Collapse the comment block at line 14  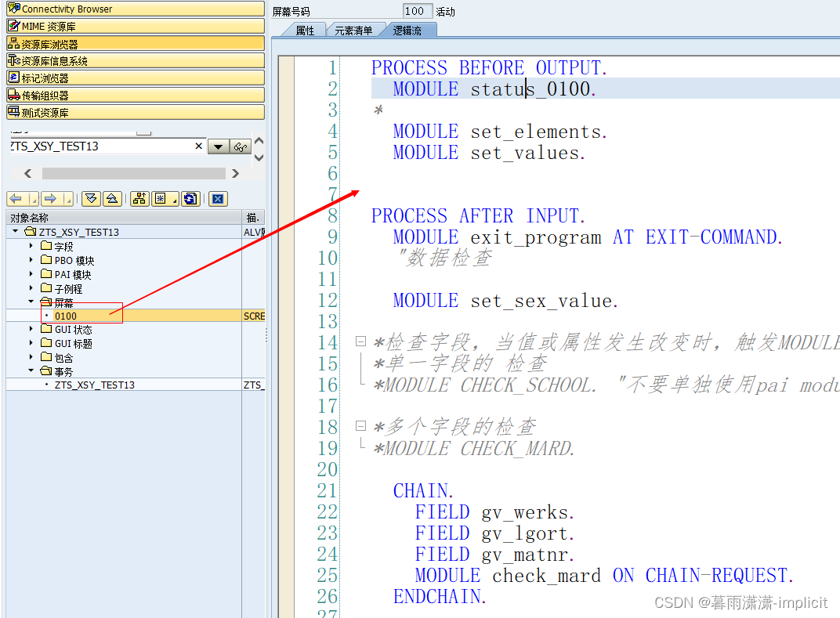coord(361,342)
